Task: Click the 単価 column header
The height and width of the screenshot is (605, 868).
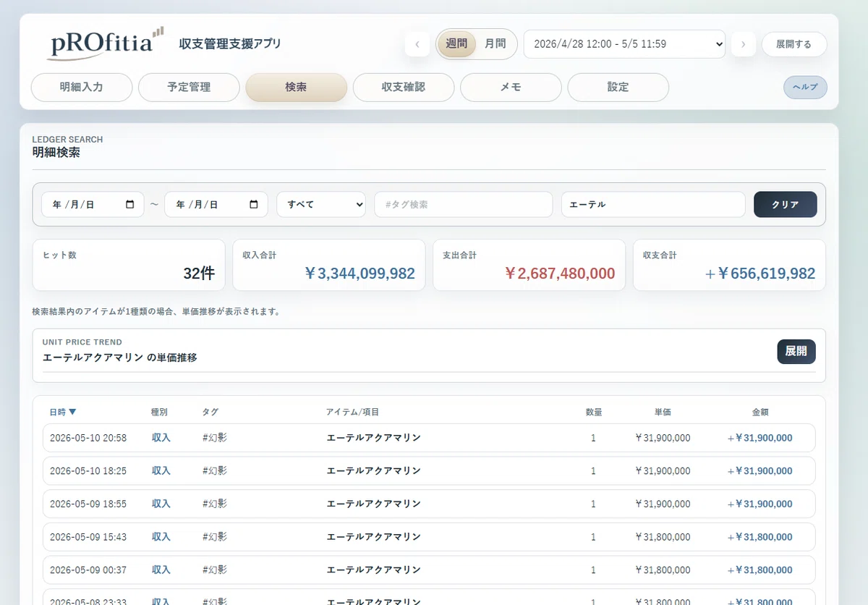Action: (x=663, y=412)
